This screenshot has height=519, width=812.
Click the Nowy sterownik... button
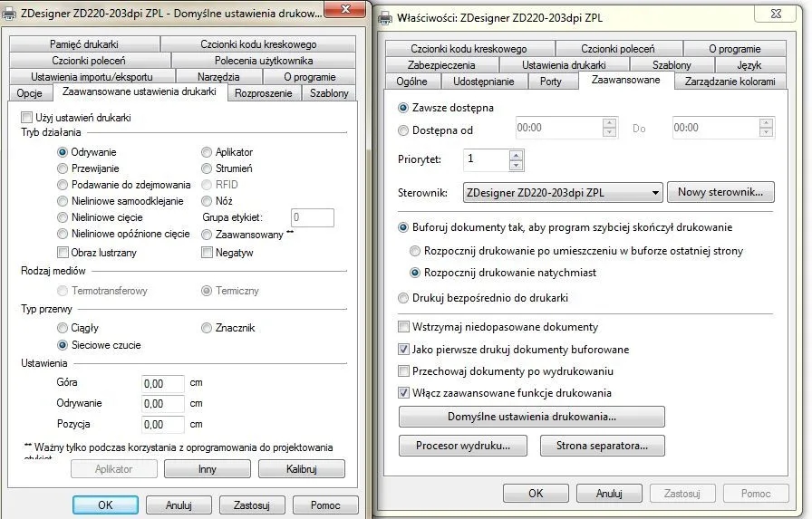coord(720,193)
